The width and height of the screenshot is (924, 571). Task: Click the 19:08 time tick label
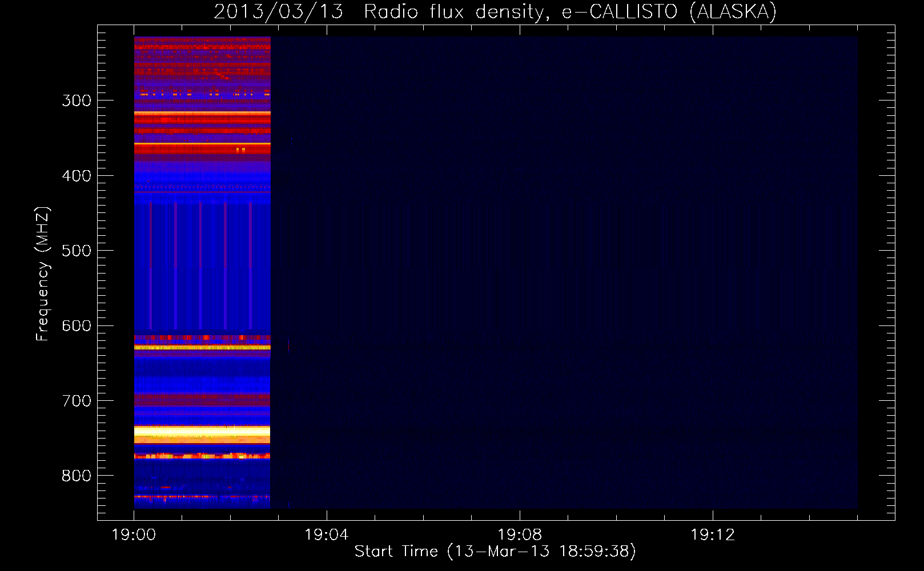click(520, 535)
